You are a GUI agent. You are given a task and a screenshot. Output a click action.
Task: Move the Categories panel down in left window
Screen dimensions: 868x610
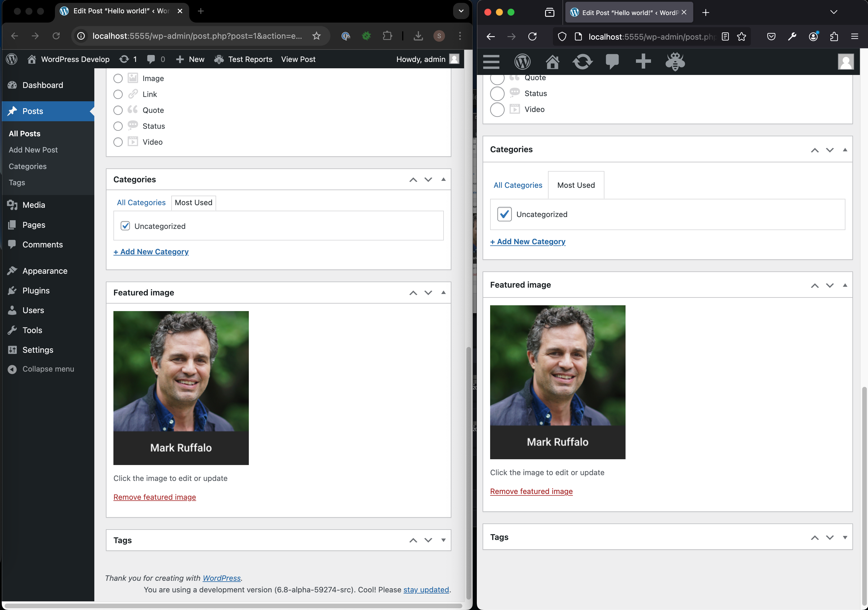click(x=428, y=180)
